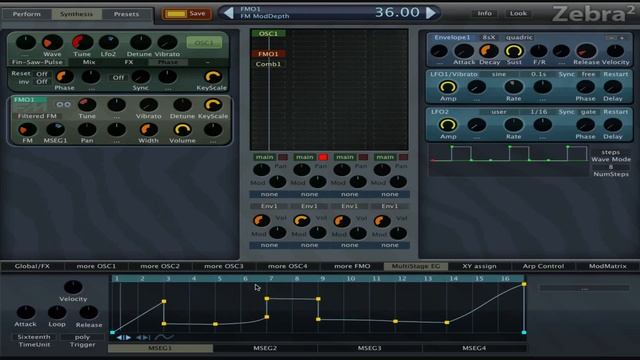Click the Info button
The width and height of the screenshot is (640, 360).
point(484,13)
